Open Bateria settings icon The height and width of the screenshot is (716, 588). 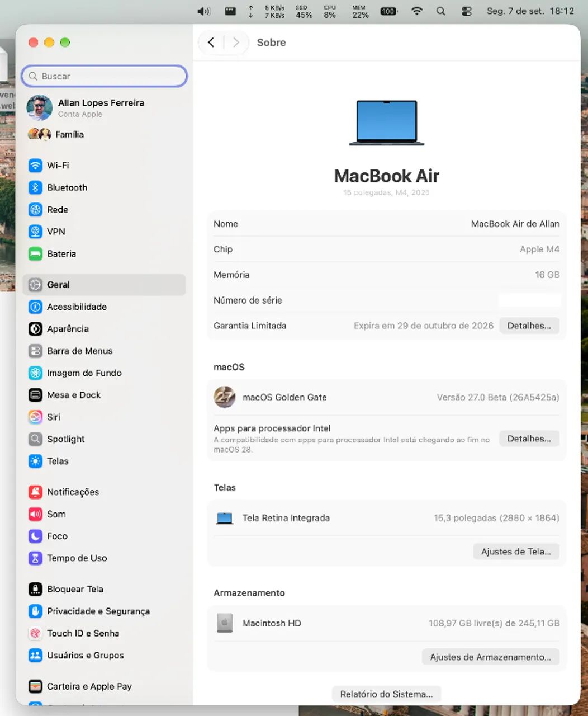pyautogui.click(x=35, y=254)
